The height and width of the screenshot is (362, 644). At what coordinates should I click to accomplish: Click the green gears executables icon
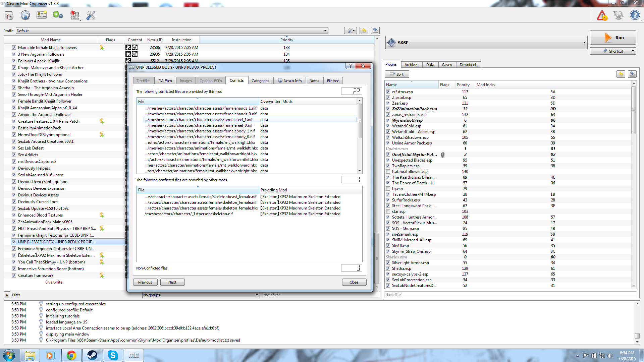click(58, 15)
